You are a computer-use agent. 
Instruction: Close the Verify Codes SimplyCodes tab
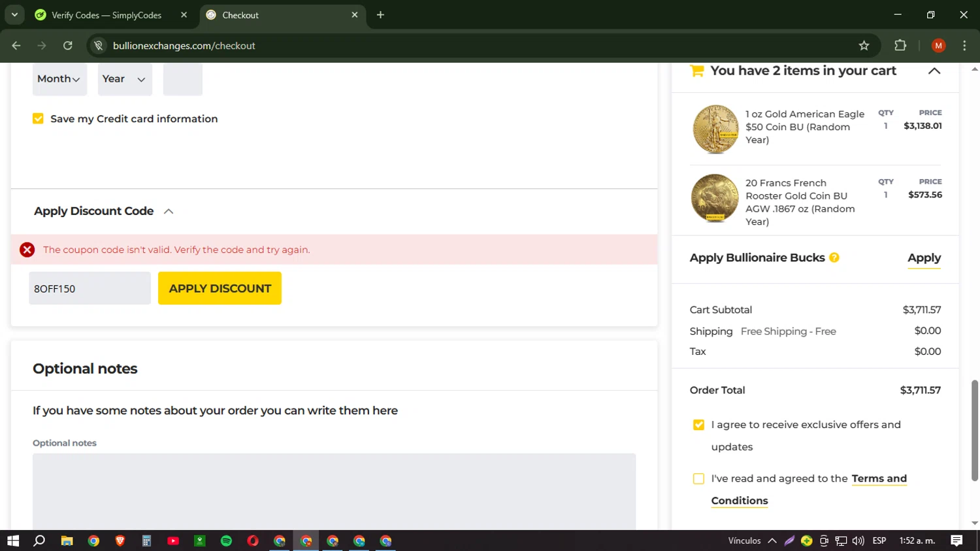184,15
